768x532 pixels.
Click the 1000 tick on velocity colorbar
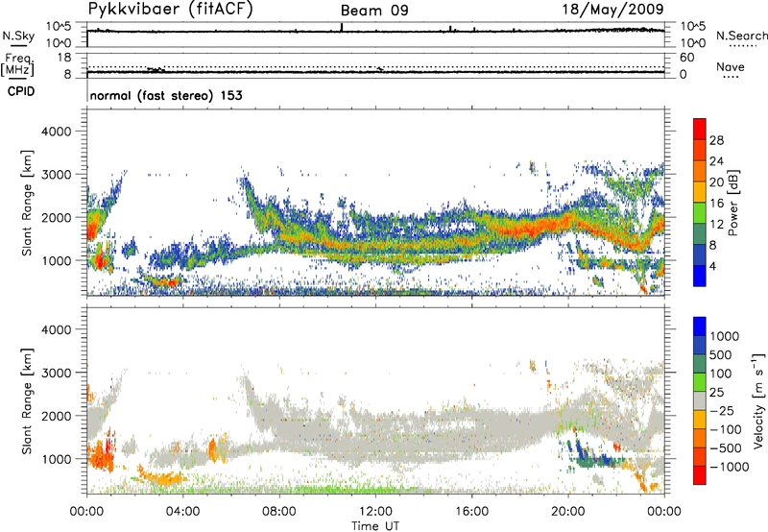point(727,336)
